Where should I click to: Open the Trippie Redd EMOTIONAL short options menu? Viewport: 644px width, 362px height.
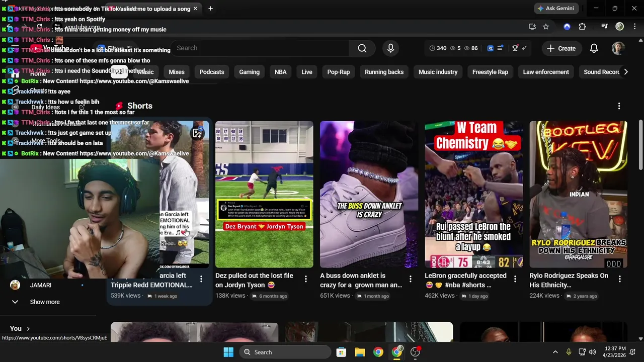(x=201, y=279)
